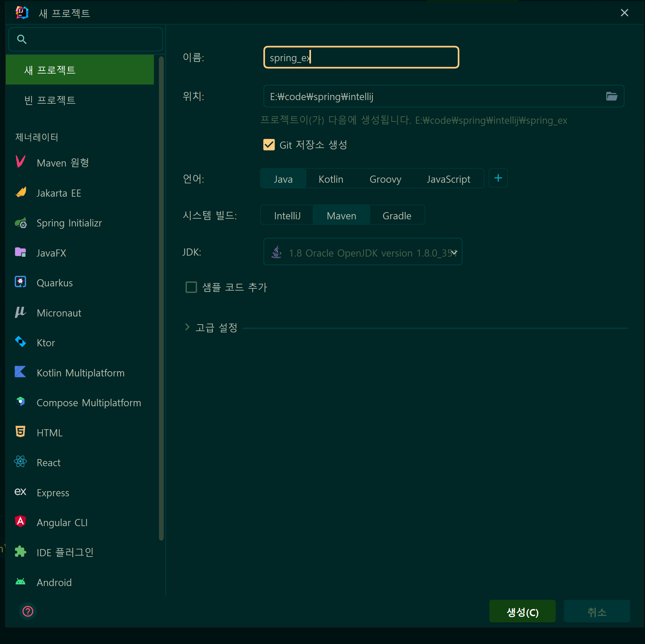
Task: Select the IDE 플러그인 generator label
Action: [65, 552]
